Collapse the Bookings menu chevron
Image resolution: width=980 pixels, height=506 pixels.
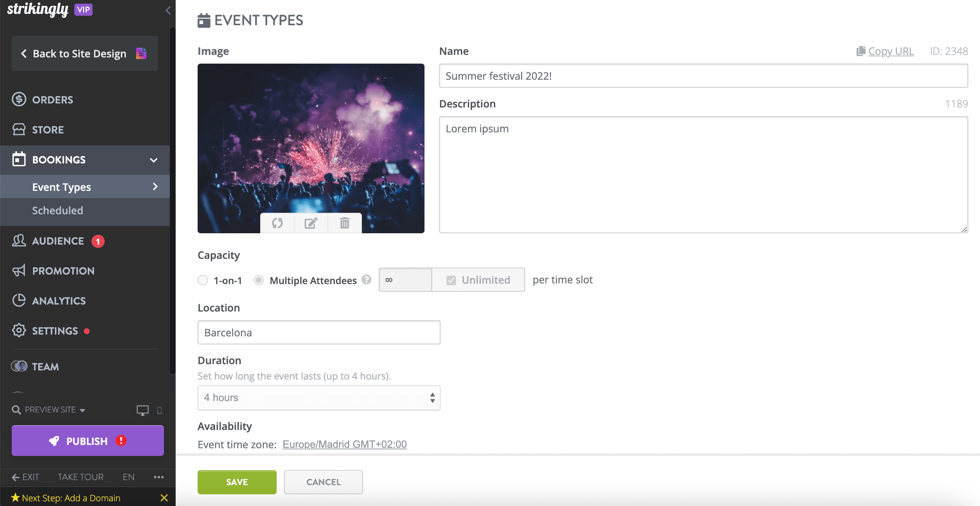point(154,160)
